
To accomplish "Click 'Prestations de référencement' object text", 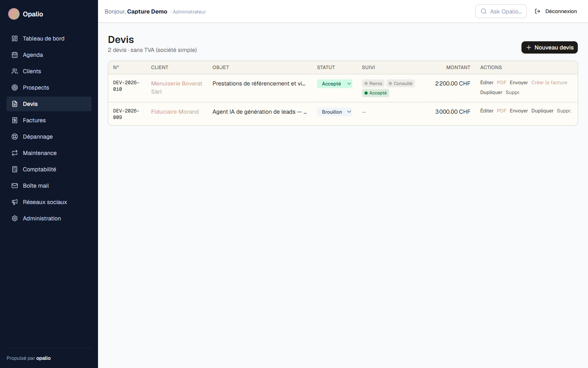I will [x=259, y=83].
